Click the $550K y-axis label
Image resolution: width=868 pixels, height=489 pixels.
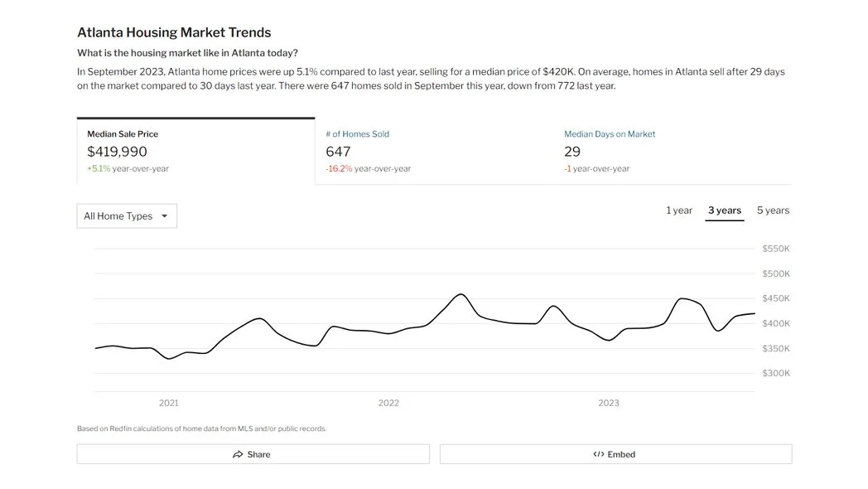tap(776, 249)
